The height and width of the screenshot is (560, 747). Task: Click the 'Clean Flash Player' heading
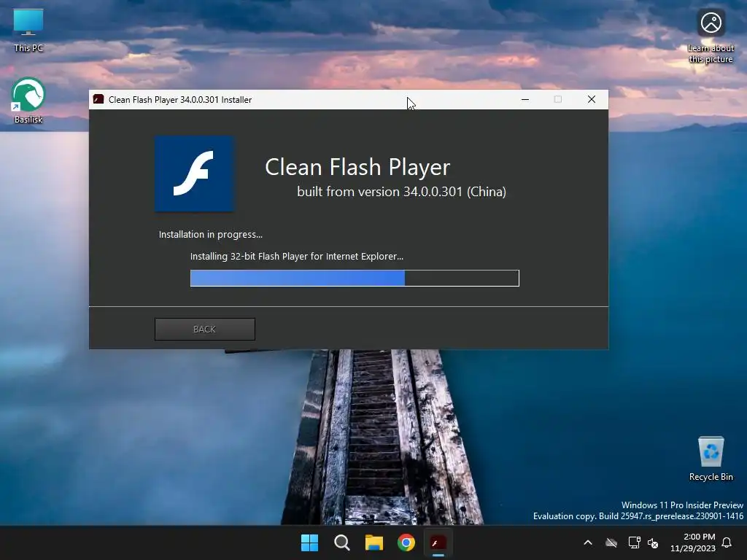(x=357, y=167)
